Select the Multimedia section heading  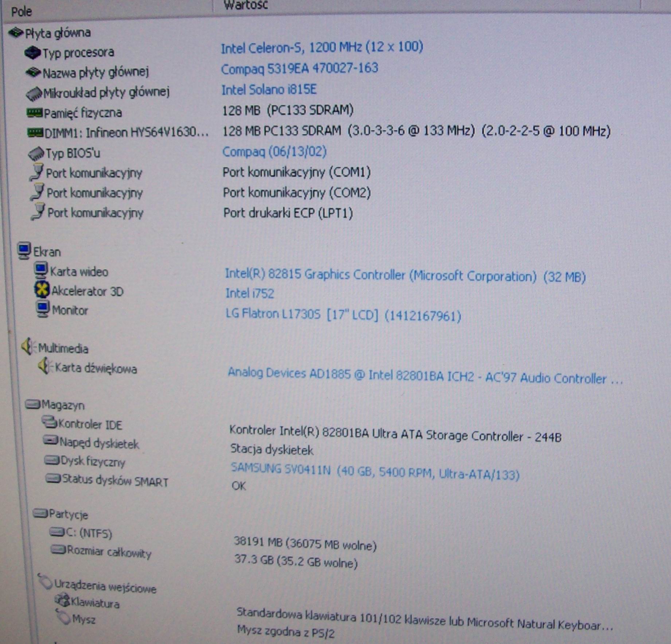tap(63, 349)
